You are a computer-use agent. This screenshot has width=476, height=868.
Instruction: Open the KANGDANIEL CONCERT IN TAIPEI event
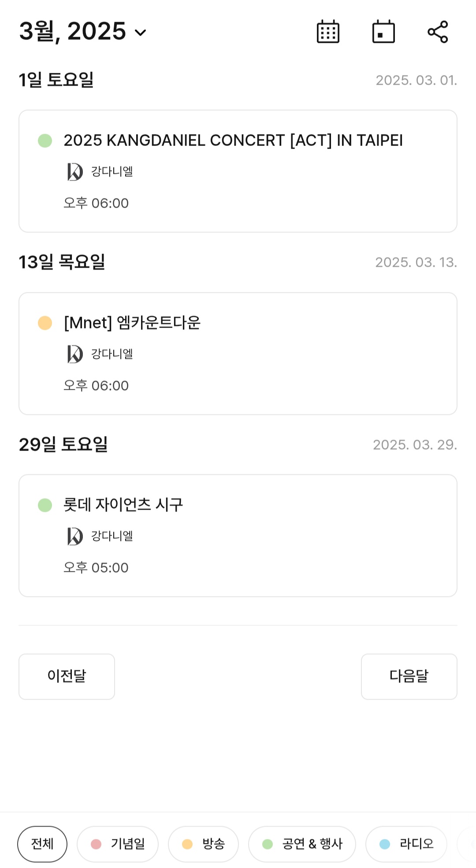[x=233, y=141]
